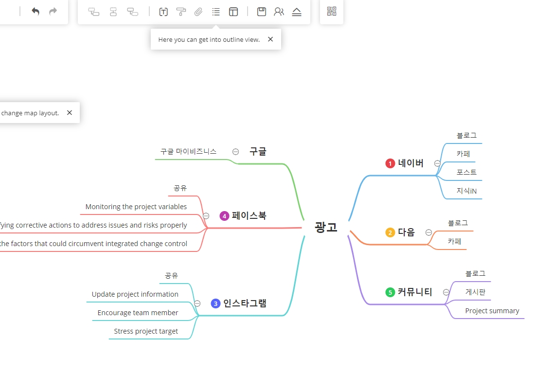Select the 포스트 subtopic
This screenshot has width=553, height=392.
coord(466,172)
